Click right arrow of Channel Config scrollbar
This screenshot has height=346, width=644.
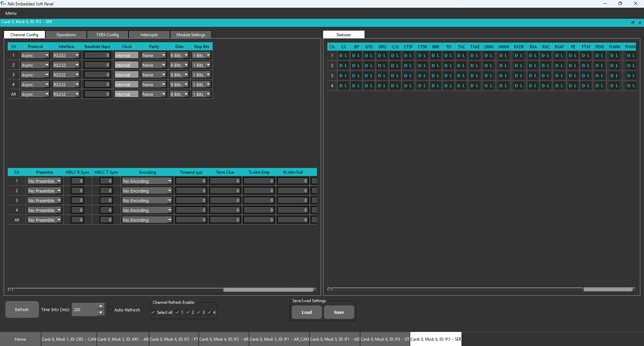coord(315,290)
